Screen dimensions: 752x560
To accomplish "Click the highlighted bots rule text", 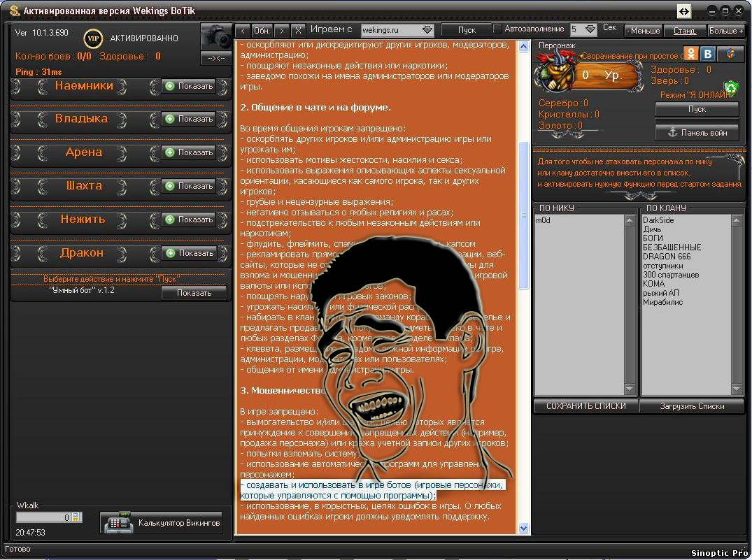I will (372, 490).
